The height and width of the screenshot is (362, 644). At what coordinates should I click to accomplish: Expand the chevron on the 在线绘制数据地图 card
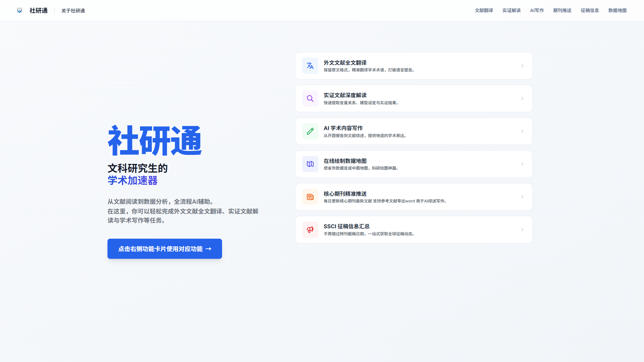pyautogui.click(x=522, y=164)
